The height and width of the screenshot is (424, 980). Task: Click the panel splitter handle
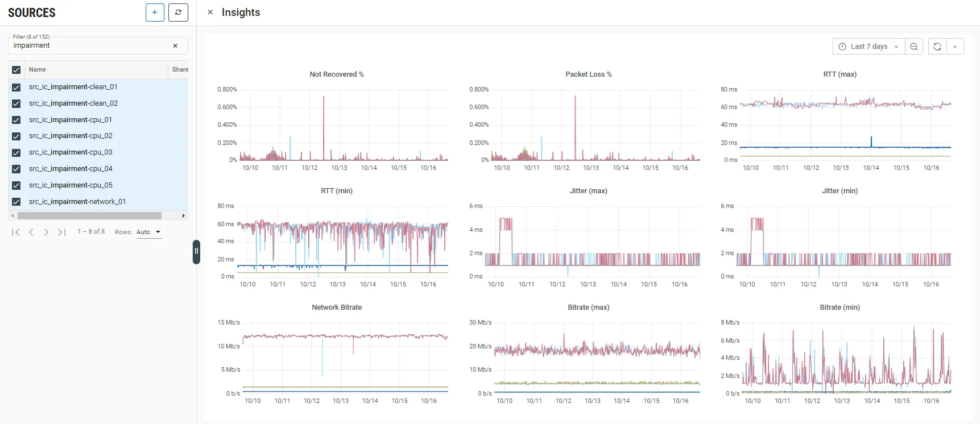click(x=196, y=251)
